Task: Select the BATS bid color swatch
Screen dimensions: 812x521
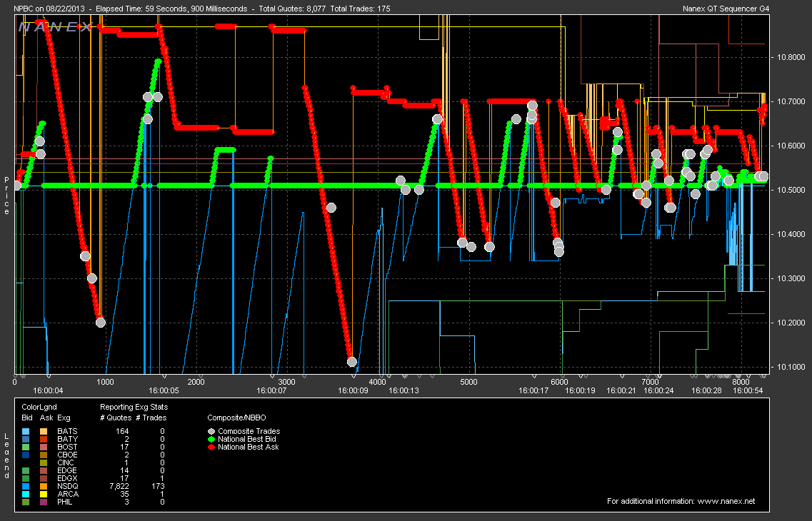Action: pyautogui.click(x=26, y=431)
